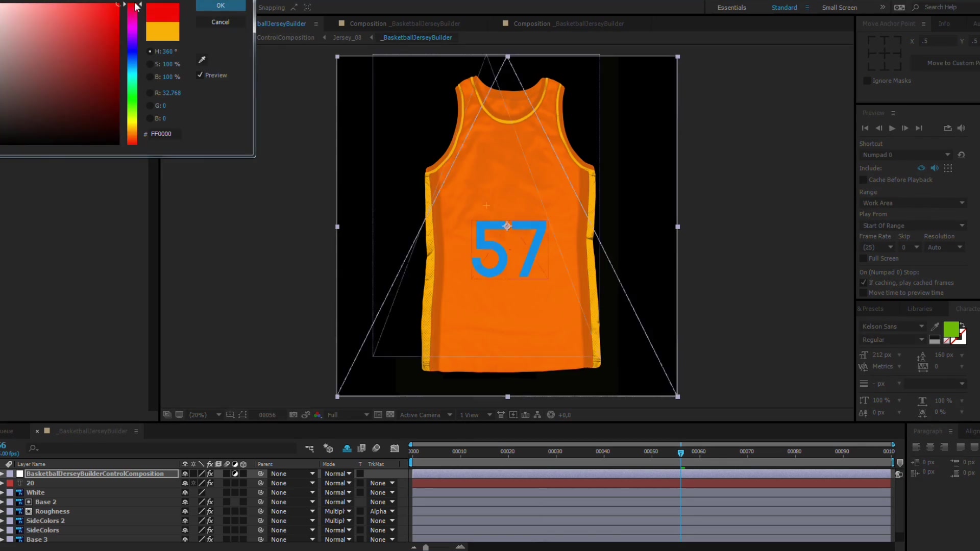This screenshot has height=551, width=980.
Task: Select the _BasketballJerseyBuilder timeline tab
Action: (x=93, y=431)
